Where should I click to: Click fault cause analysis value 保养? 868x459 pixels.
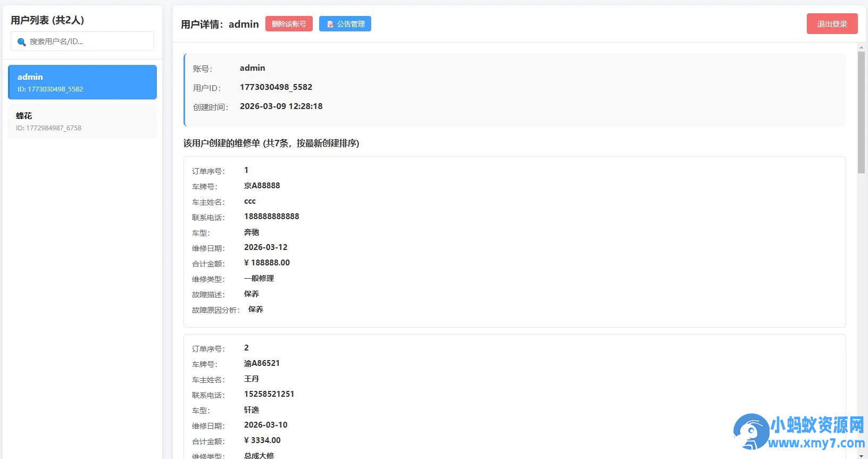point(256,310)
